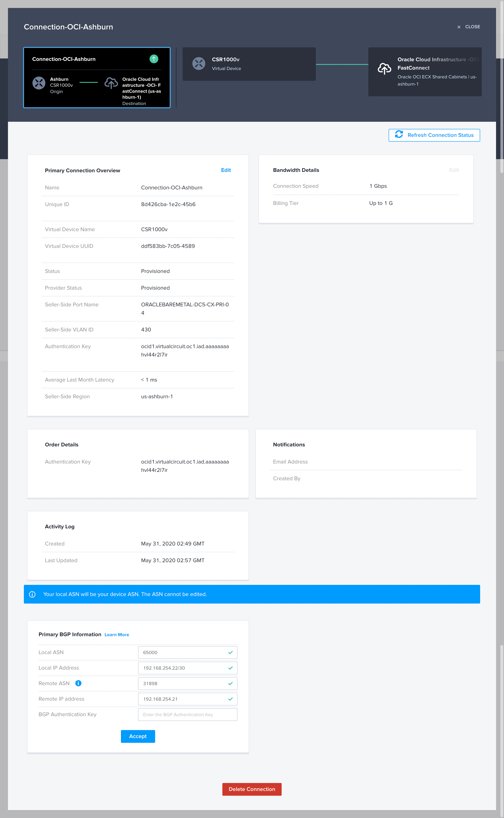The width and height of the screenshot is (504, 818).
Task: Open Edit for Primary Connection Overview
Action: click(226, 170)
